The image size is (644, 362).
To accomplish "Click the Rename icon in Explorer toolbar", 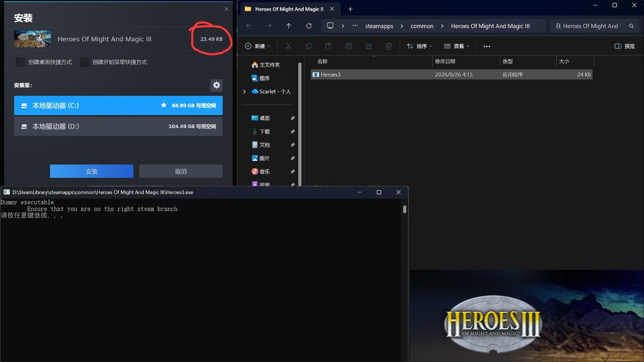I will coord(349,46).
